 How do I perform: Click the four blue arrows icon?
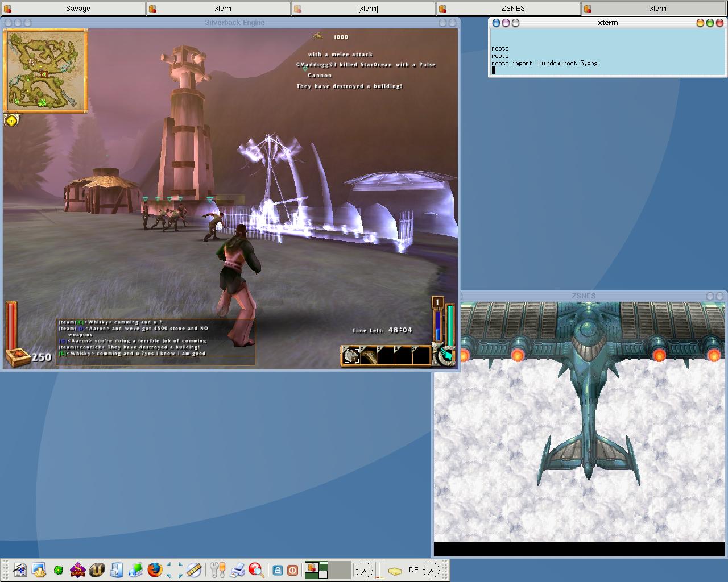pyautogui.click(x=174, y=570)
